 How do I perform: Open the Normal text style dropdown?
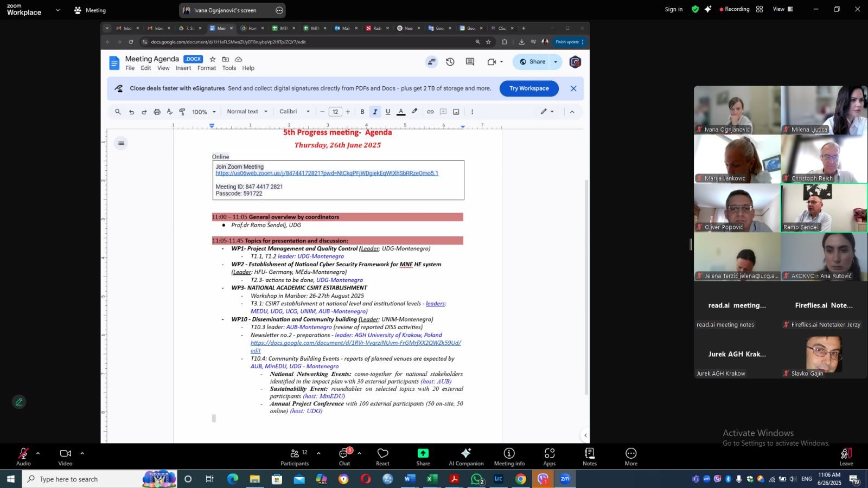247,112
